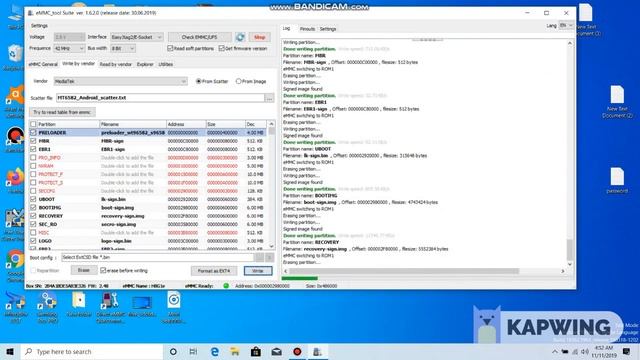The image size is (640, 360).
Task: Open Task View on the taskbar
Action: tap(193, 351)
